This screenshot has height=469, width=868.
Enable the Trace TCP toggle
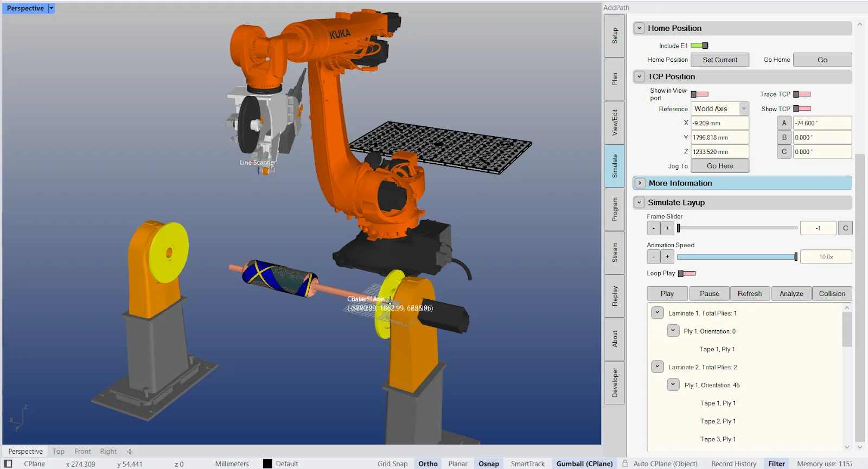pyautogui.click(x=802, y=94)
